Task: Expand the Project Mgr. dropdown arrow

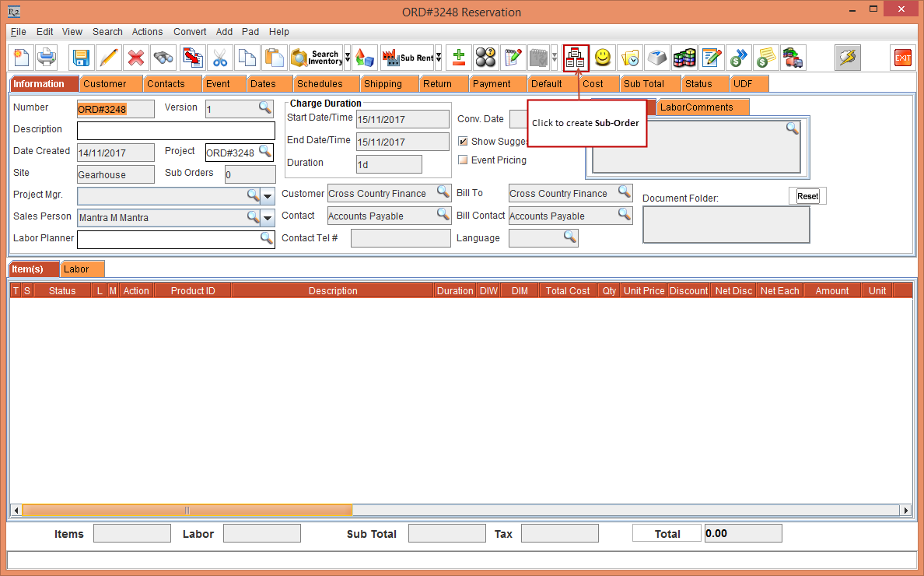Action: [268, 195]
